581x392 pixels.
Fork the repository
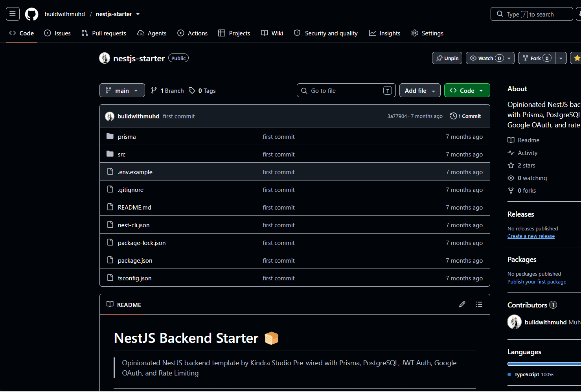pos(537,58)
